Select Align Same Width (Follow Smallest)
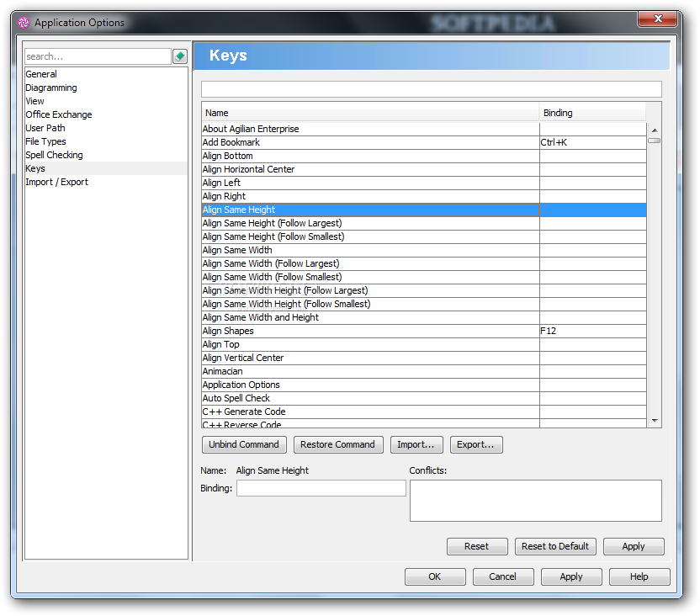The height and width of the screenshot is (616, 700). pos(424,277)
